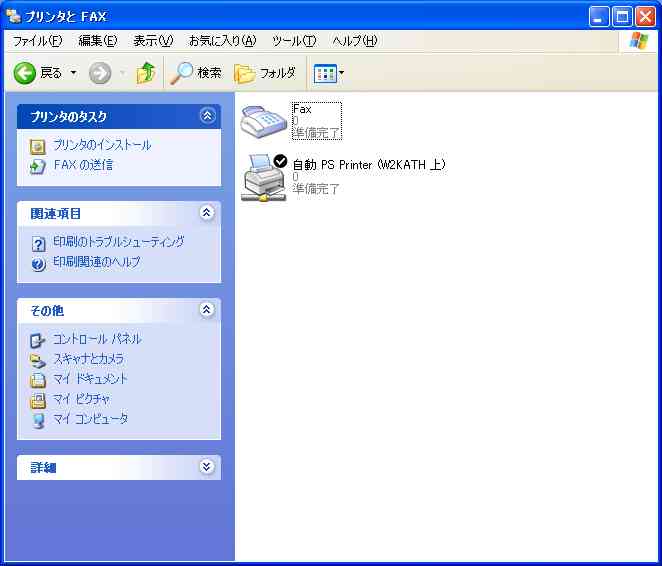Image resolution: width=662 pixels, height=566 pixels.
Task: Open the お気に入り(A) menu
Action: click(222, 41)
